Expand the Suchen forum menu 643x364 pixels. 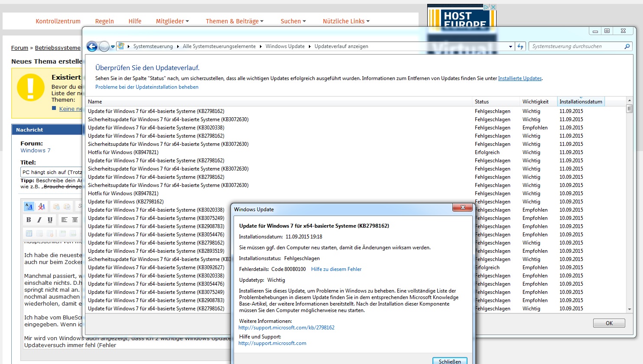coord(293,21)
